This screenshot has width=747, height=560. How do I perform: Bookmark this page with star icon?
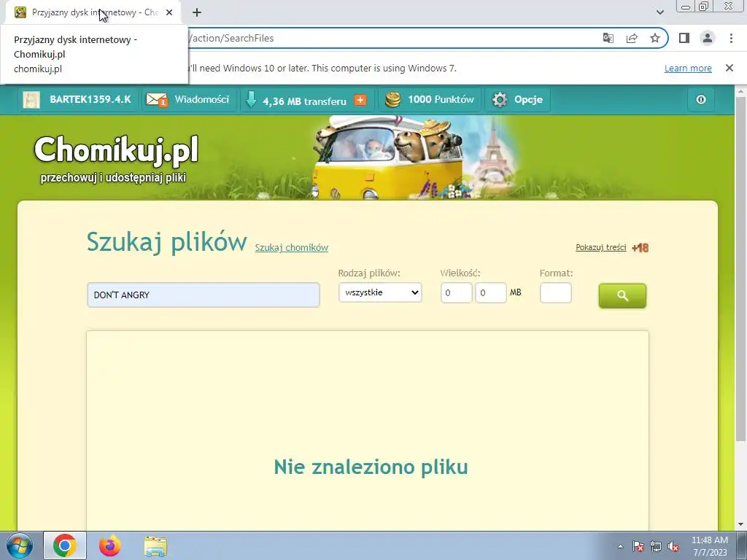pos(655,38)
